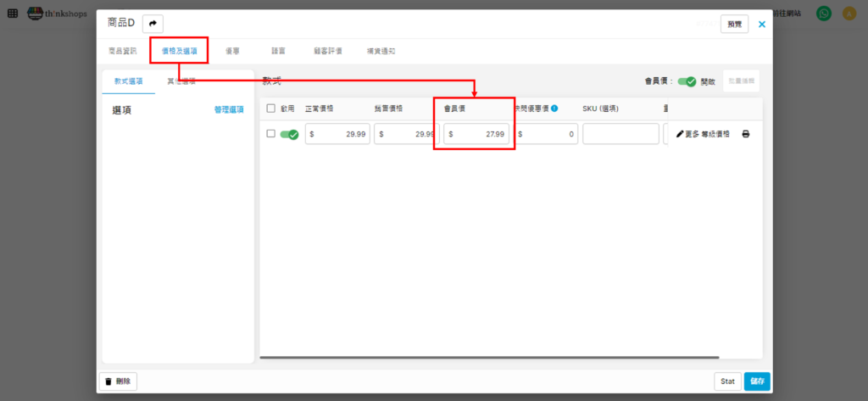
Task: Click the 會員價 input showing 27.99
Action: (x=476, y=134)
